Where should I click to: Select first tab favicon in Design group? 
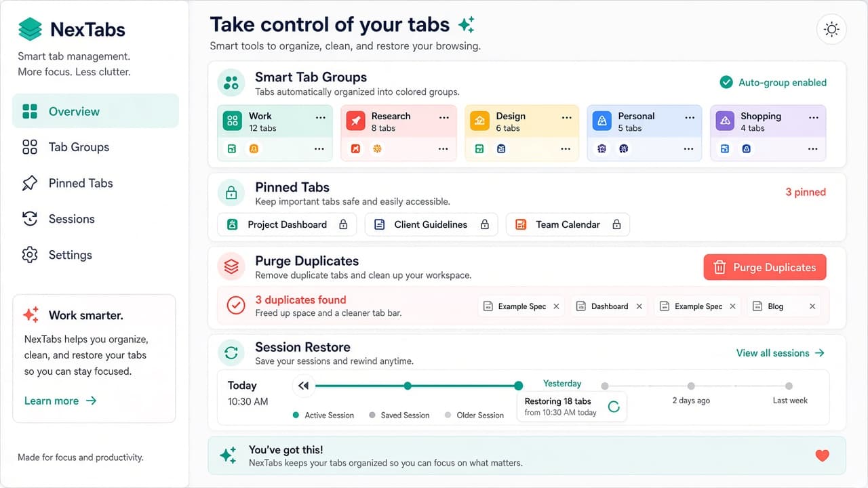point(479,148)
